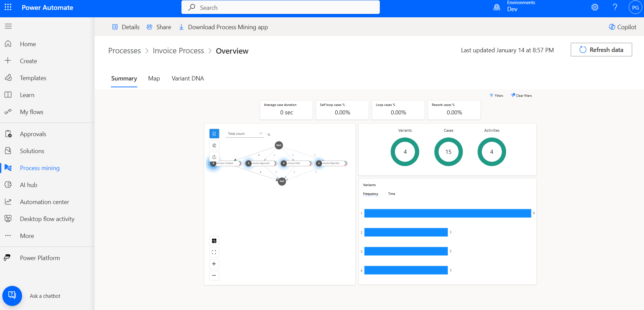Expand the More navigation item

click(x=27, y=236)
